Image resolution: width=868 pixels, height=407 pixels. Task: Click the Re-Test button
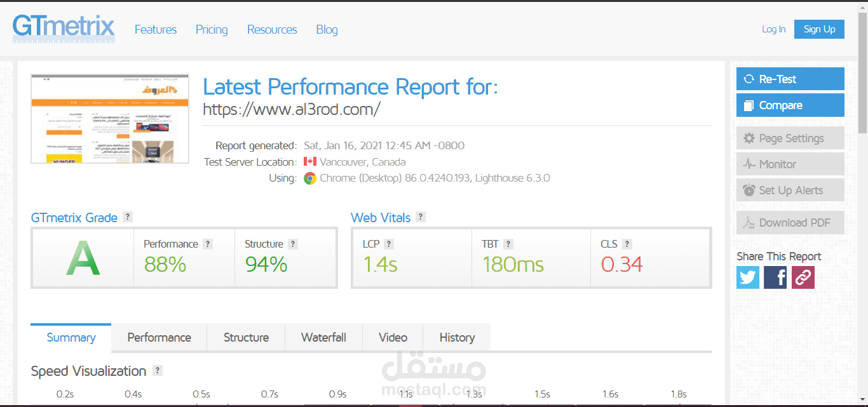click(x=790, y=79)
